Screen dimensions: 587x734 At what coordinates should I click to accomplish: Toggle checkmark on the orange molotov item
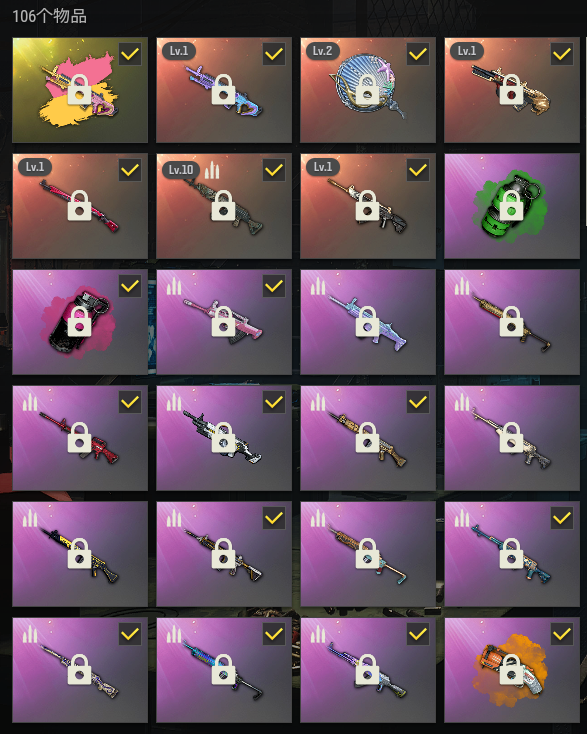pyautogui.click(x=562, y=634)
